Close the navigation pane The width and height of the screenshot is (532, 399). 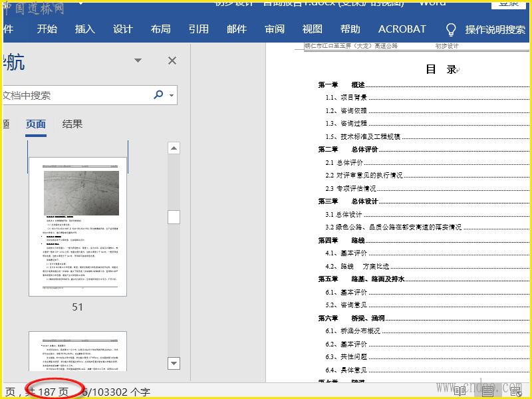click(172, 61)
